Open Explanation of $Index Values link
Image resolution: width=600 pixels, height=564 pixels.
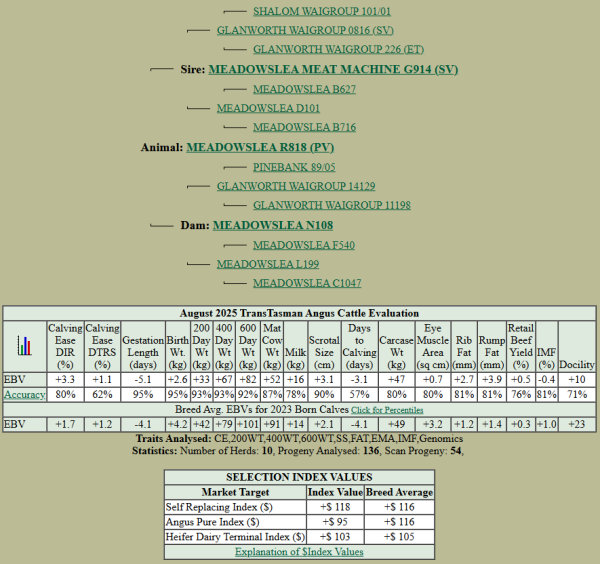299,552
